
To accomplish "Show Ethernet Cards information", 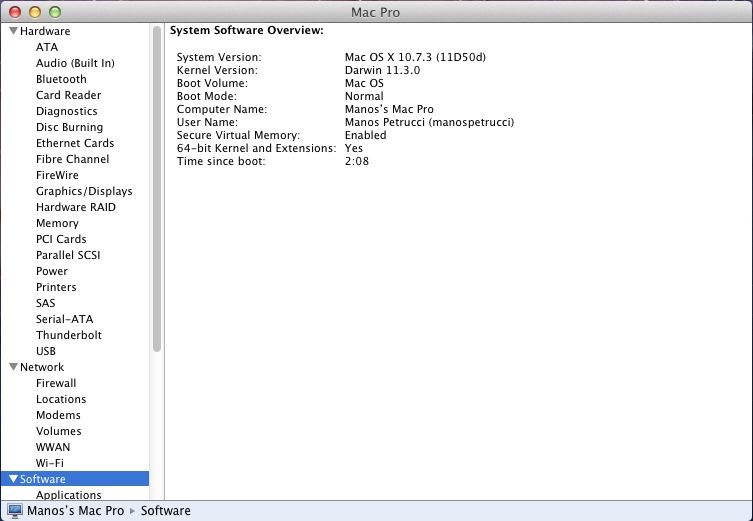I will click(x=75, y=143).
